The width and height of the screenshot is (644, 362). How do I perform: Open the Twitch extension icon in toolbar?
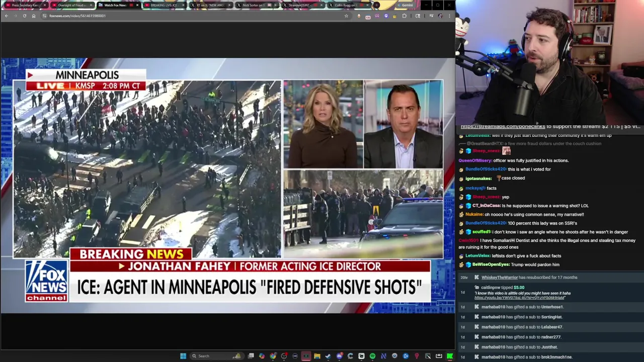[x=386, y=16]
